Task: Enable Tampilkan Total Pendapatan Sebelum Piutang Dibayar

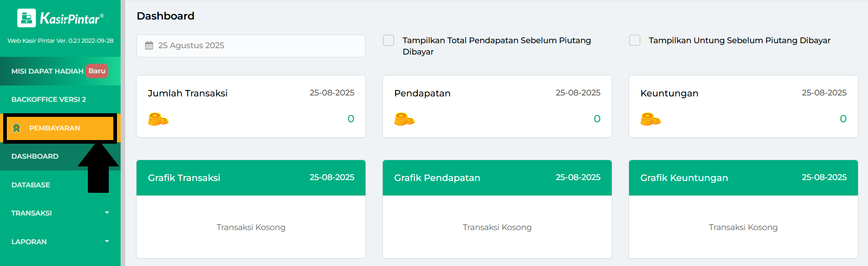Action: click(389, 40)
